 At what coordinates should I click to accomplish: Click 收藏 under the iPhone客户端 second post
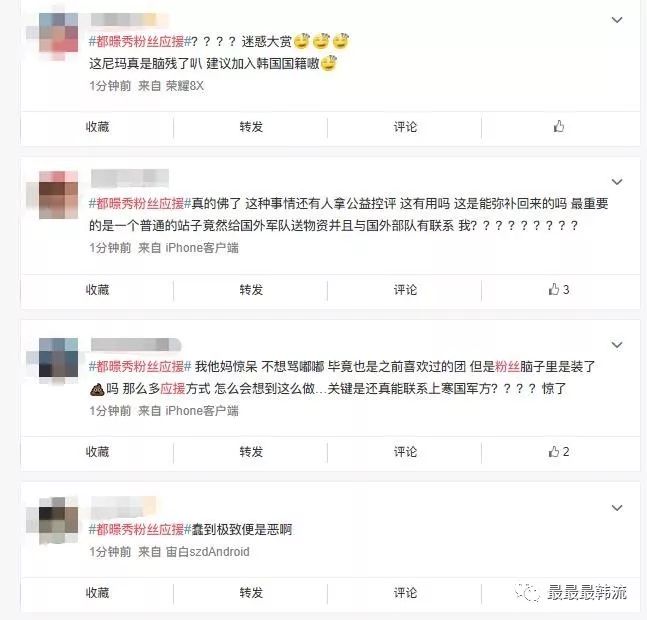pos(97,290)
